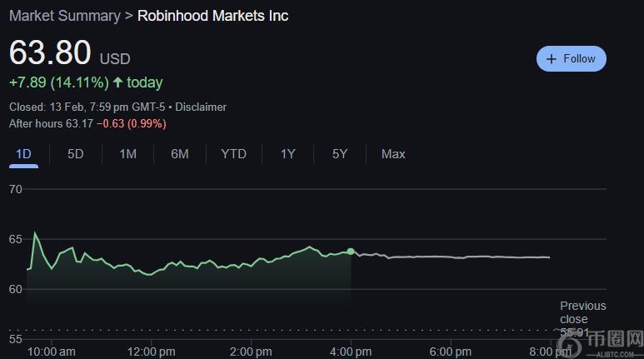Image resolution: width=644 pixels, height=359 pixels.
Task: Click the green up arrow beside today
Action: click(117, 82)
